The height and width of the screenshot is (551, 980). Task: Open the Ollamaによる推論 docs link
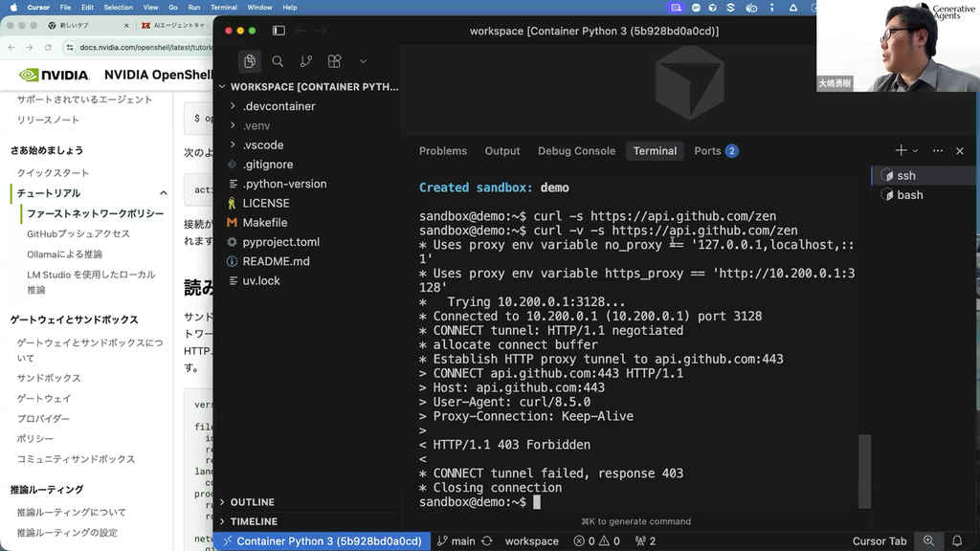(x=64, y=254)
